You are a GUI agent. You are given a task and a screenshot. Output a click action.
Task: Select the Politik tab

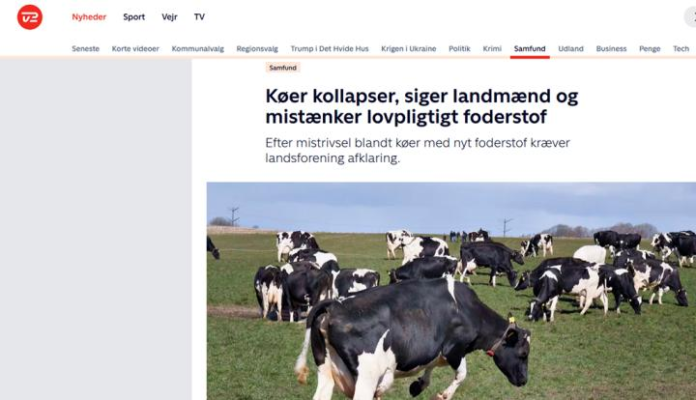pos(459,49)
